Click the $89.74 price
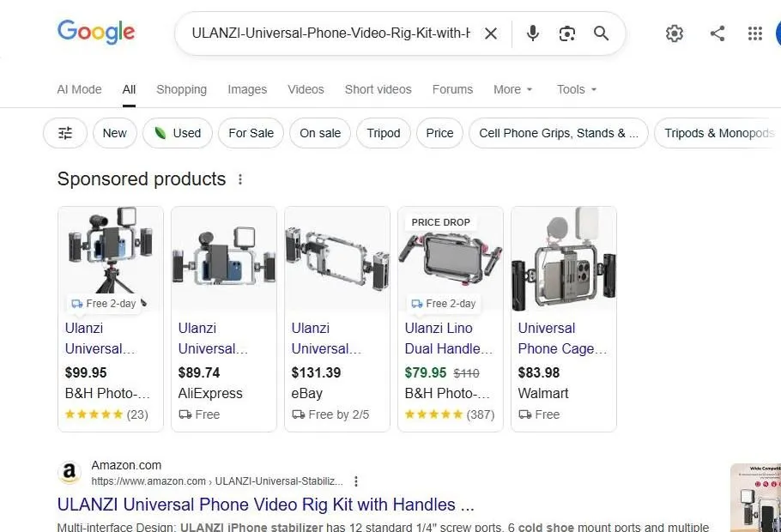The width and height of the screenshot is (781, 532). coord(199,372)
